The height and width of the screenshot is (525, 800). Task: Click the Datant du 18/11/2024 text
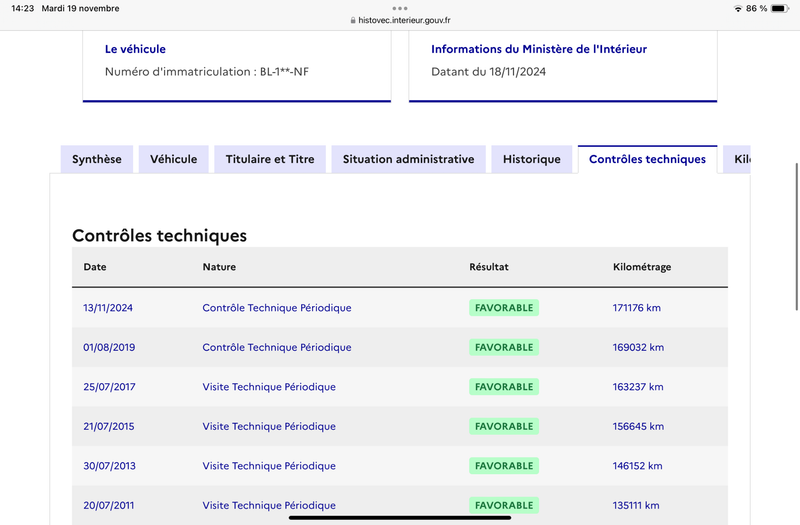pyautogui.click(x=488, y=71)
